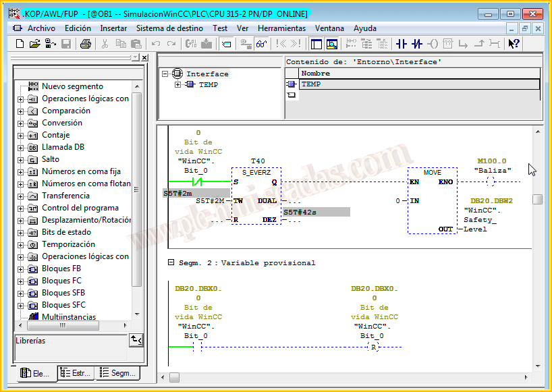Click the Nuevo segmento catalog icon

pyautogui.click(x=33, y=86)
